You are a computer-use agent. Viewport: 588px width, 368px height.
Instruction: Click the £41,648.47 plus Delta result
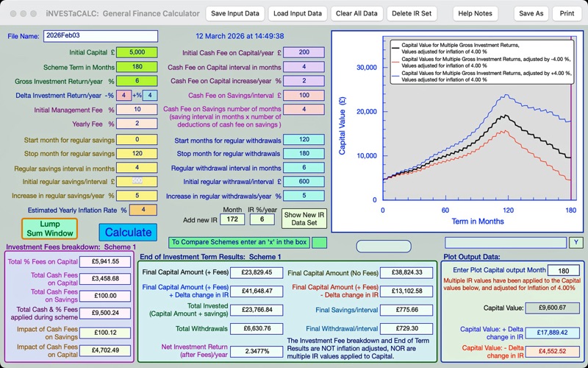pyautogui.click(x=257, y=291)
